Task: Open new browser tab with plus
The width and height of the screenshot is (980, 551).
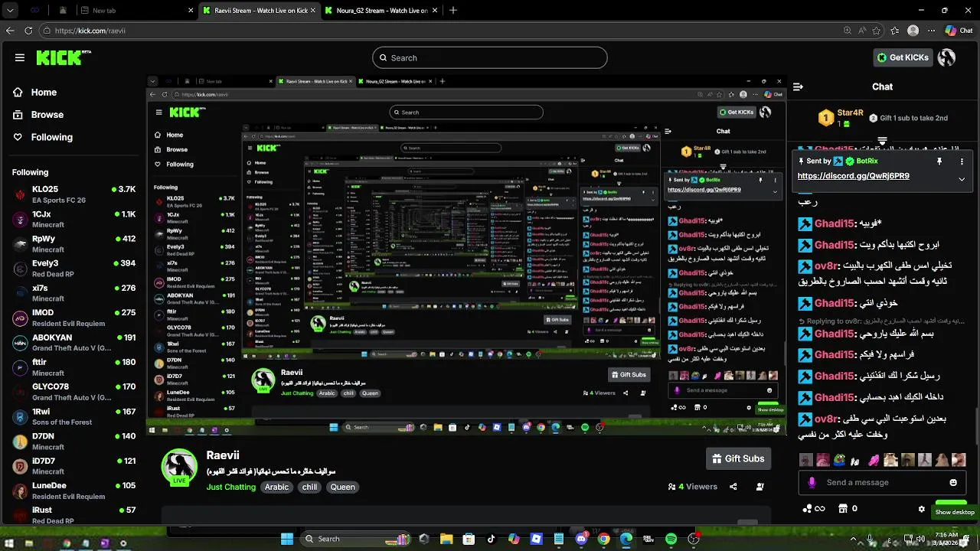Action: point(453,11)
